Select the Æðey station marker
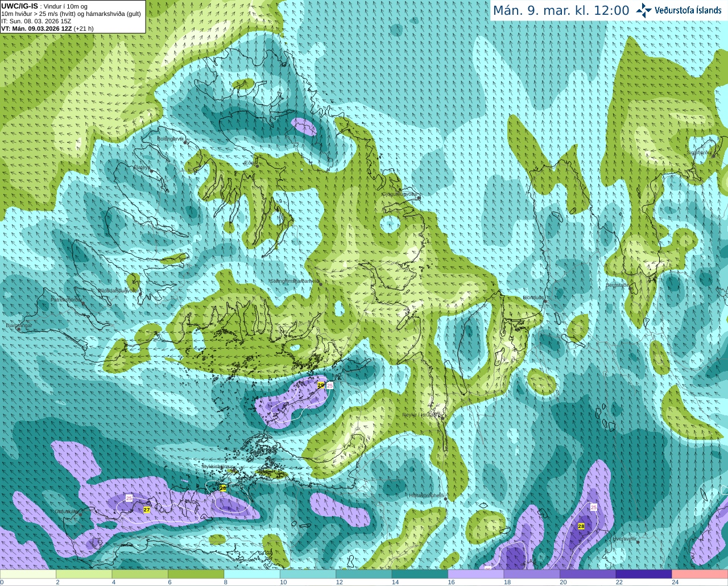The image size is (728, 586). [257, 166]
